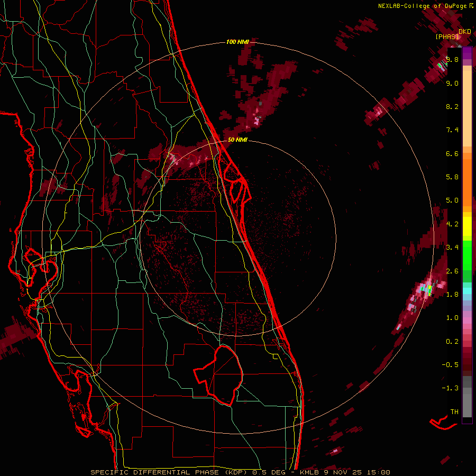Click the 100 NMI range ring label
476x476 pixels.
pyautogui.click(x=237, y=42)
